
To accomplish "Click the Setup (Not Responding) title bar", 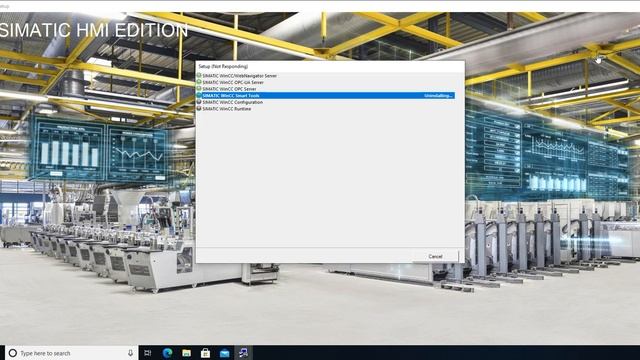I will pos(330,66).
